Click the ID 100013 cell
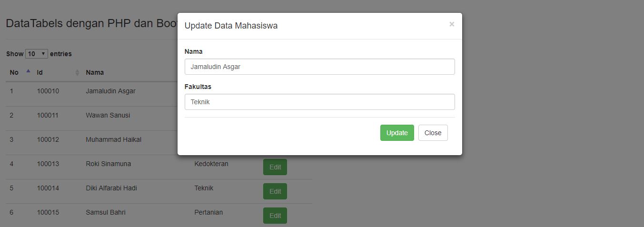644x227 pixels. 48,164
